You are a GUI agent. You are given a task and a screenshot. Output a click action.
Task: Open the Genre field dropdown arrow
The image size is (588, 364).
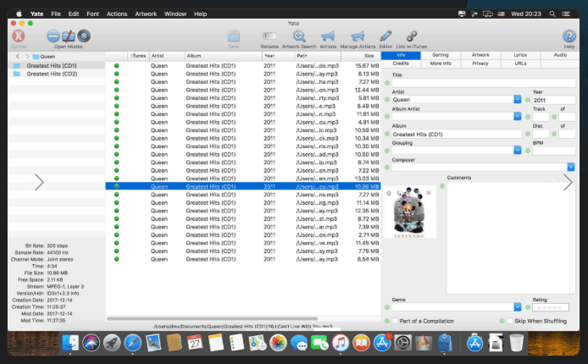517,307
